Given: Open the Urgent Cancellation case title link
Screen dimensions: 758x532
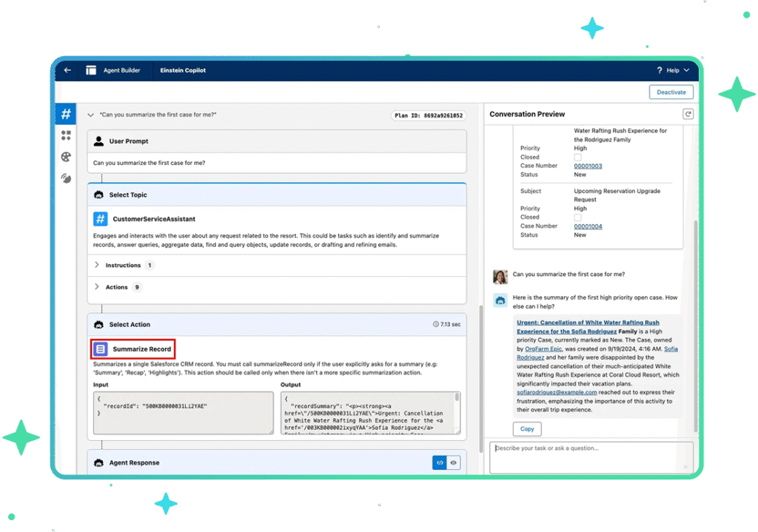Looking at the screenshot, I should point(587,326).
